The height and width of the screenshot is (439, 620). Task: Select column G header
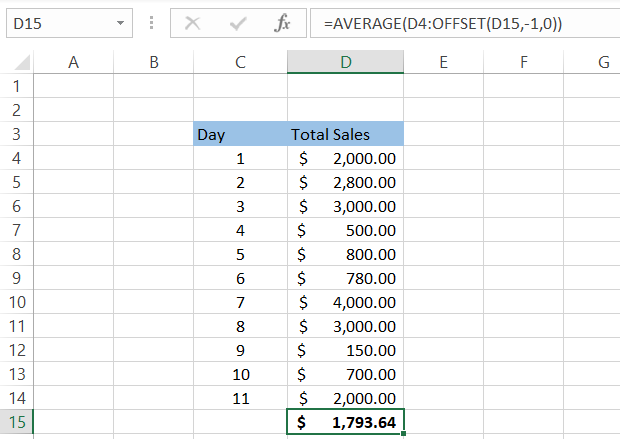point(602,62)
